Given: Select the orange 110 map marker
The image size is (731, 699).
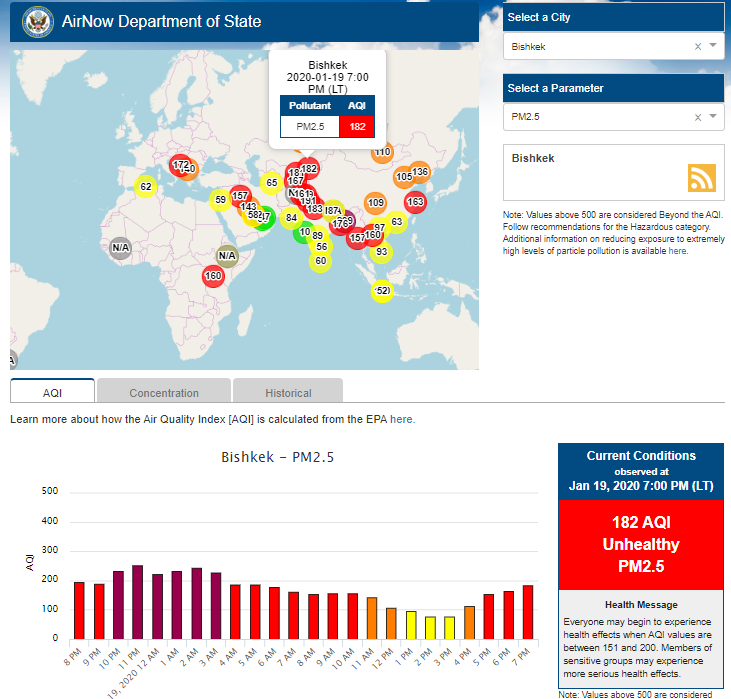Looking at the screenshot, I should 382,153.
